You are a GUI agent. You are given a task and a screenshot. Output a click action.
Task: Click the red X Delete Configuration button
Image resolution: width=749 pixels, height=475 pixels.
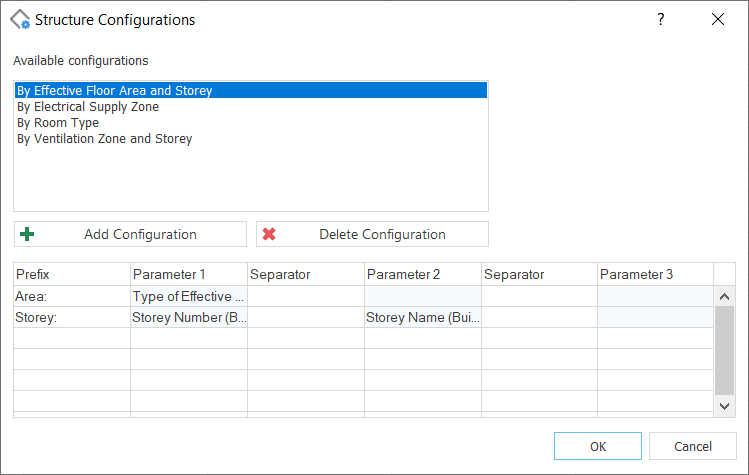372,234
